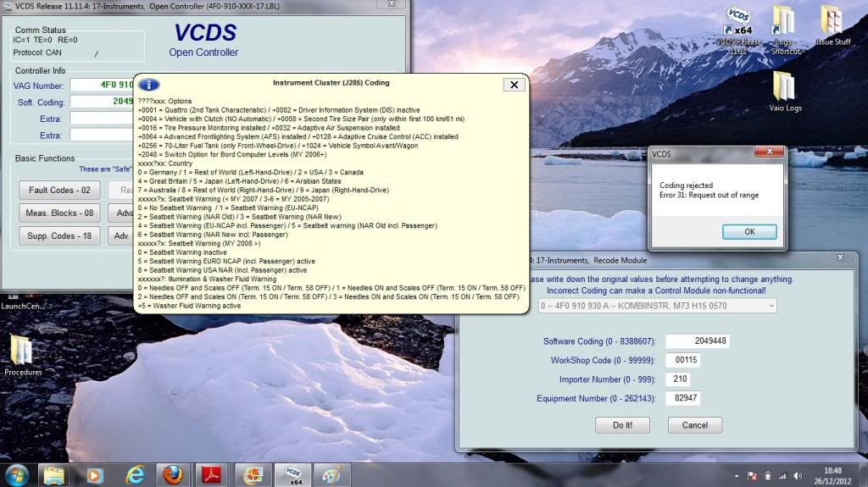Open Supp. Codes - 18
Viewport: 868px width, 487px height.
click(x=59, y=235)
